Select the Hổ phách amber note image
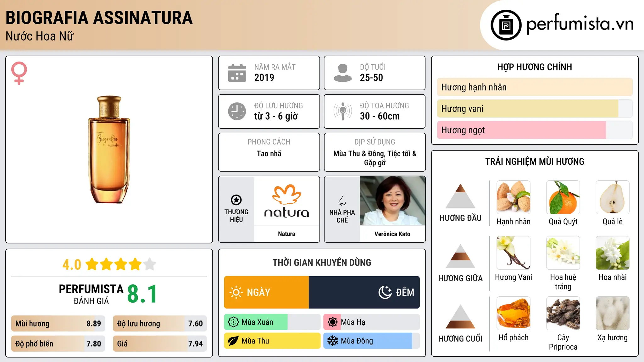Viewport: 644px width, 362px height. tap(514, 313)
